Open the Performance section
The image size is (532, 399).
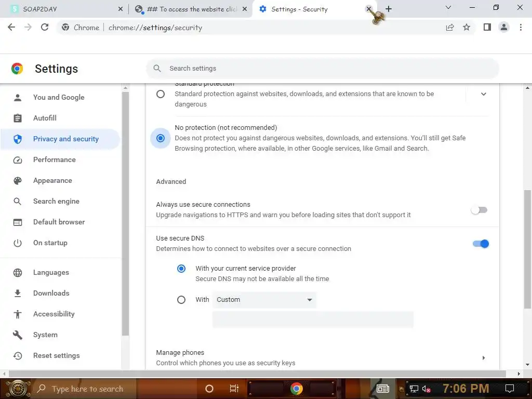(x=54, y=160)
